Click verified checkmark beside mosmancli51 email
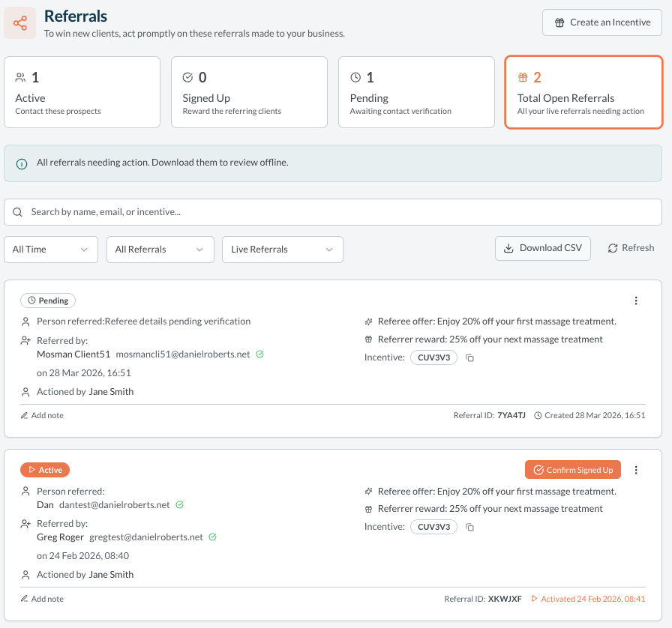Image resolution: width=672 pixels, height=628 pixels. (x=259, y=354)
